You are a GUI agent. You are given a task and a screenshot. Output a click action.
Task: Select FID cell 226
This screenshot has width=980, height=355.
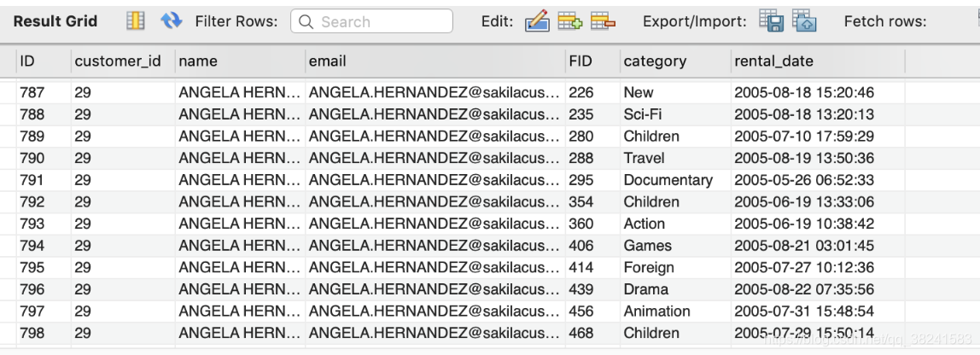pos(592,92)
